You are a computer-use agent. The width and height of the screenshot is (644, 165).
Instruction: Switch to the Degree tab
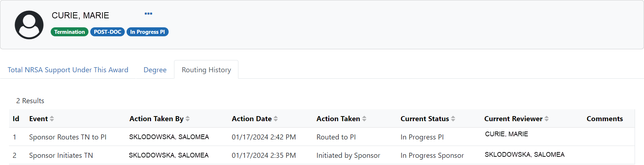tap(155, 70)
